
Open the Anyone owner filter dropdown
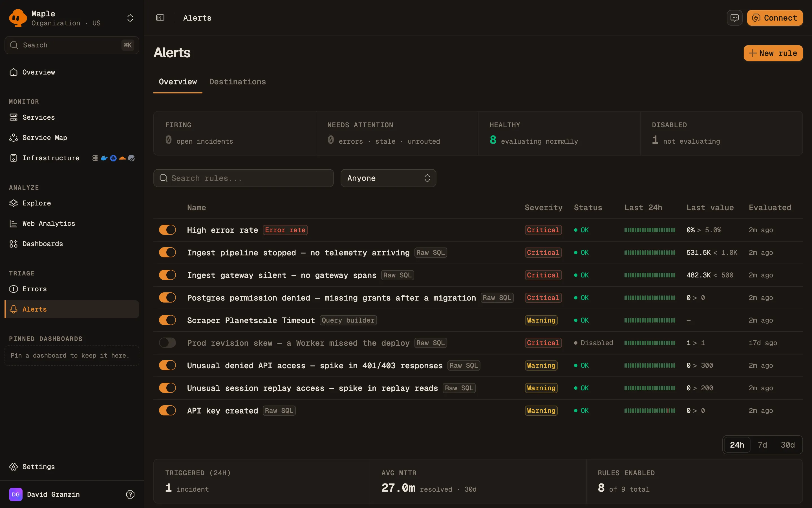click(388, 178)
